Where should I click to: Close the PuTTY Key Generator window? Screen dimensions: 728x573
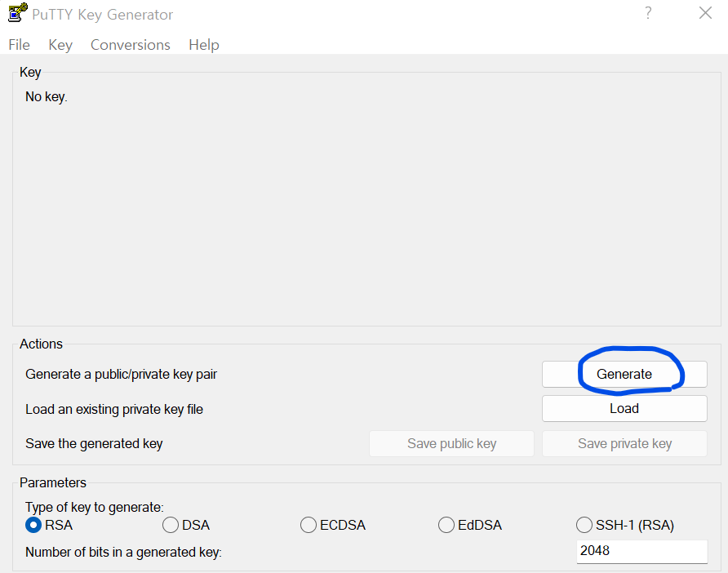coord(705,13)
